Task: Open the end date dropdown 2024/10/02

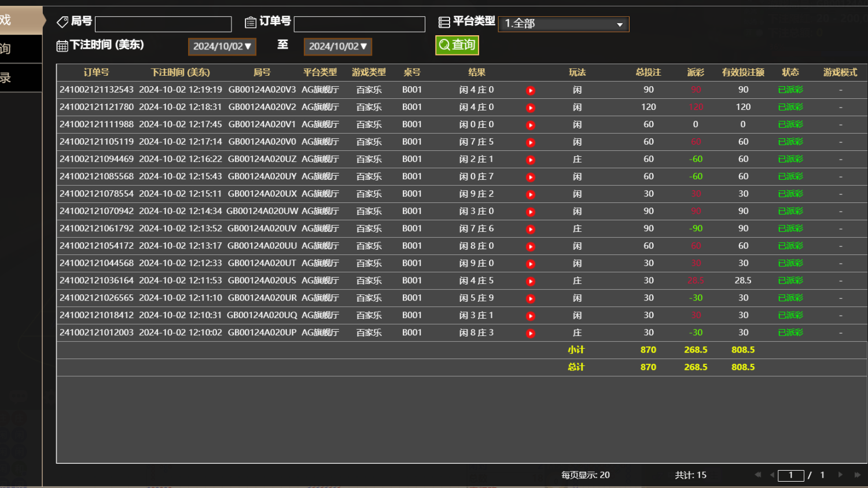Action: coord(337,46)
